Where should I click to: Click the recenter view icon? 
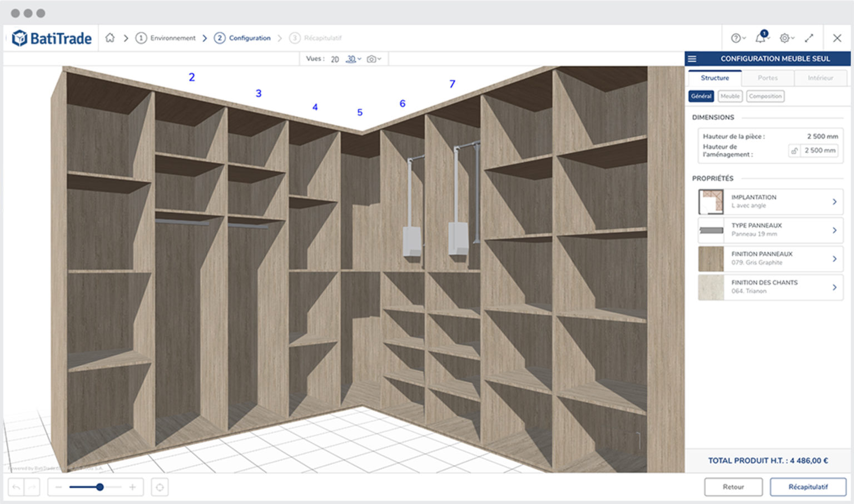160,487
